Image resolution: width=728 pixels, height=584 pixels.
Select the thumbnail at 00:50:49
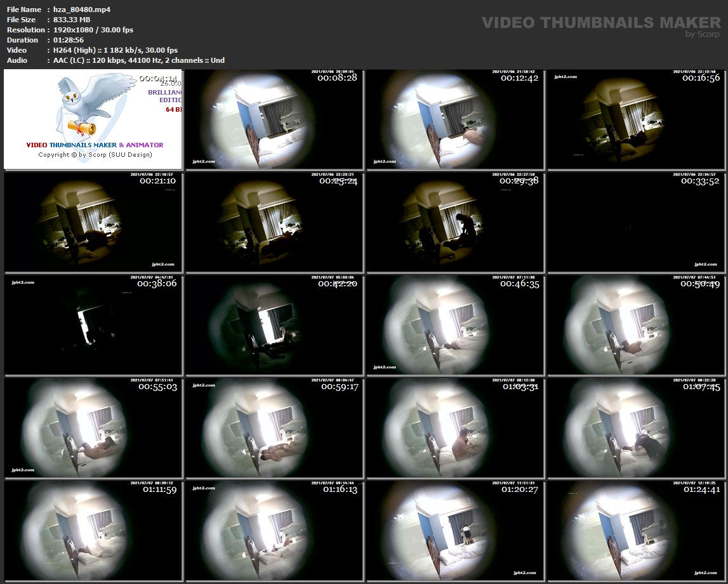tap(636, 325)
